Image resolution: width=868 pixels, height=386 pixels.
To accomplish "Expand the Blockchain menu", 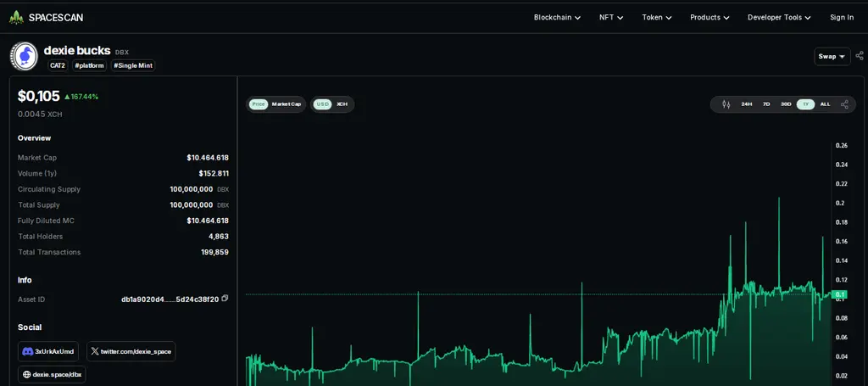I will tap(557, 18).
